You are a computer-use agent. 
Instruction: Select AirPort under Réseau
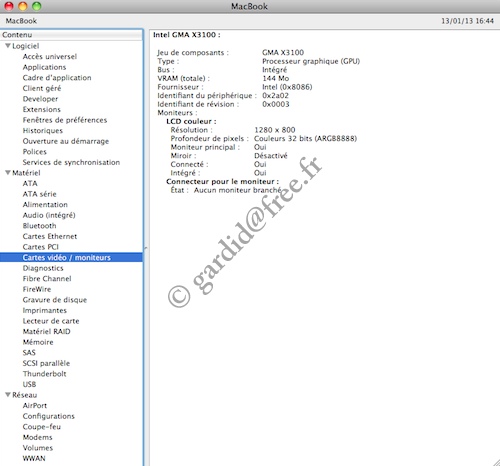[x=35, y=405]
